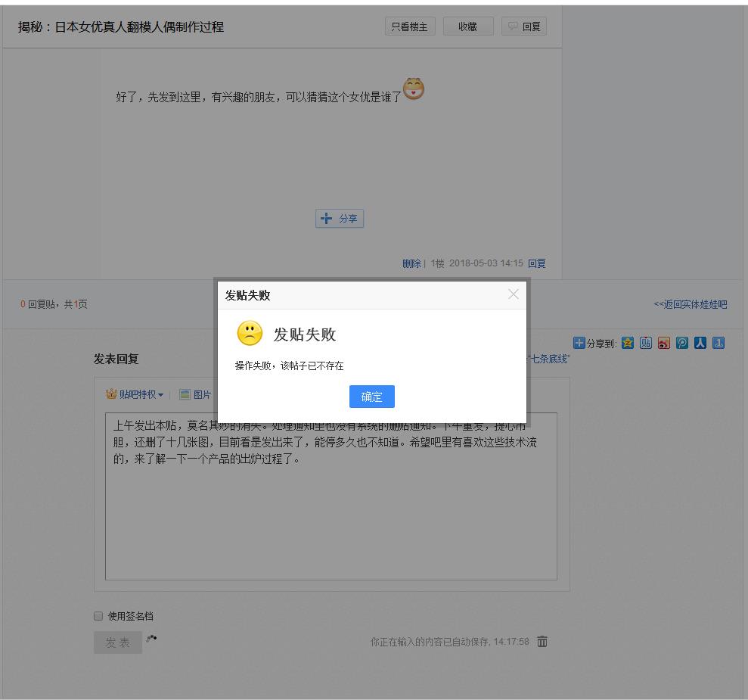Click the 发表 submit button
Screen dimensions: 748x700
[x=118, y=642]
